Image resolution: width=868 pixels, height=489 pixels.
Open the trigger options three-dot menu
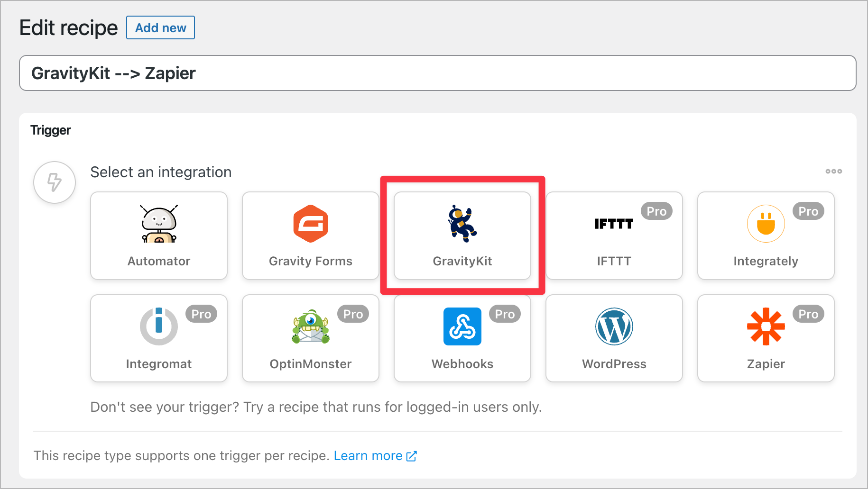tap(833, 172)
